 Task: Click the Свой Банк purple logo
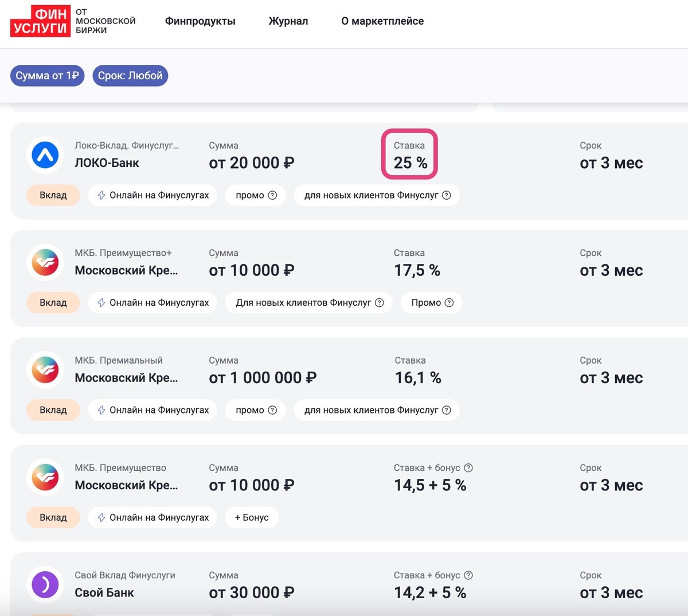45,584
